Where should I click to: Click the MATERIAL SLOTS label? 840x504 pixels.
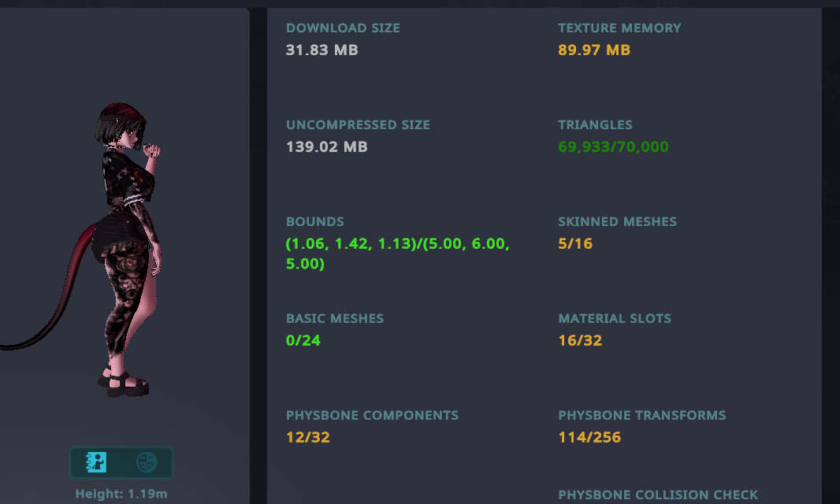pos(615,319)
